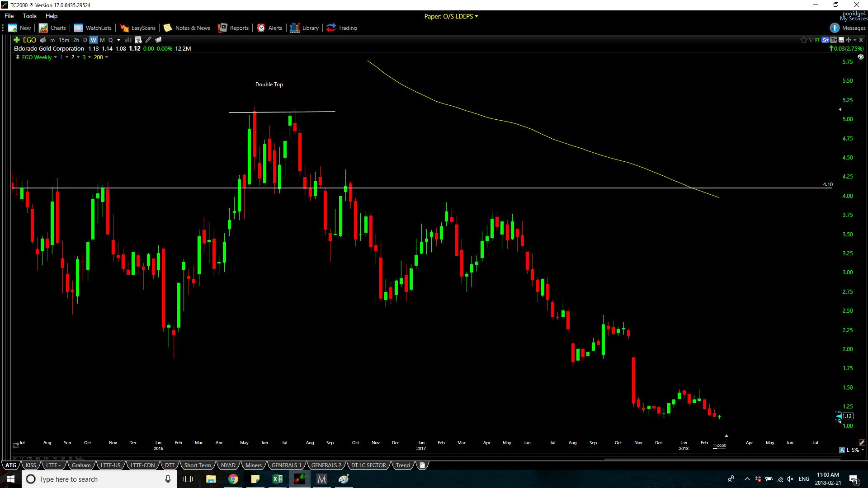The image size is (868, 488).
Task: Open the blue S symbol-link dropdown
Action: point(826,40)
